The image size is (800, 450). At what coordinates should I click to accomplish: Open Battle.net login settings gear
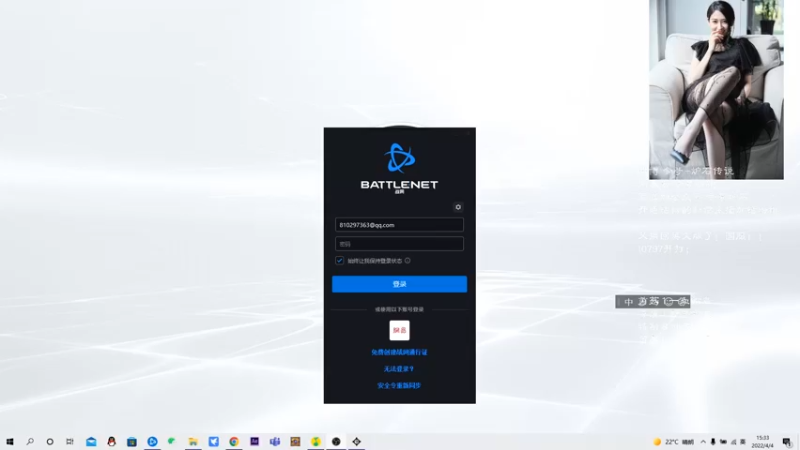[x=458, y=207]
